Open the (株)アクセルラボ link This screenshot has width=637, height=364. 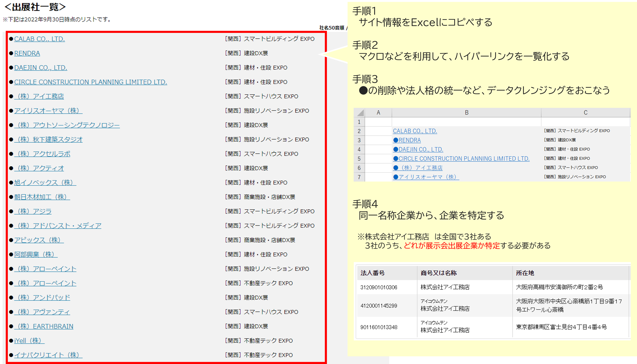(42, 154)
